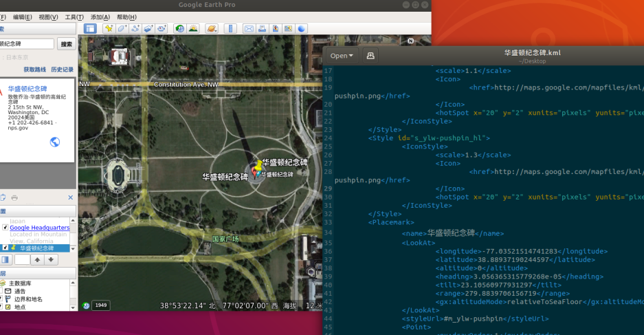Click the N compass indicator on the map
The image size is (644, 335).
click(411, 41)
